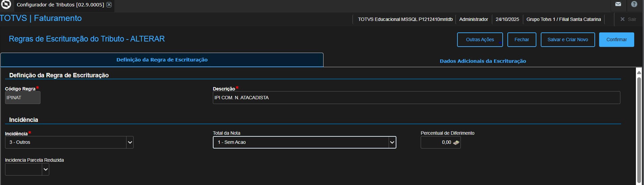Viewport: 644px width, 185px height.
Task: Expand the Incidência dropdown
Action: tap(130, 142)
